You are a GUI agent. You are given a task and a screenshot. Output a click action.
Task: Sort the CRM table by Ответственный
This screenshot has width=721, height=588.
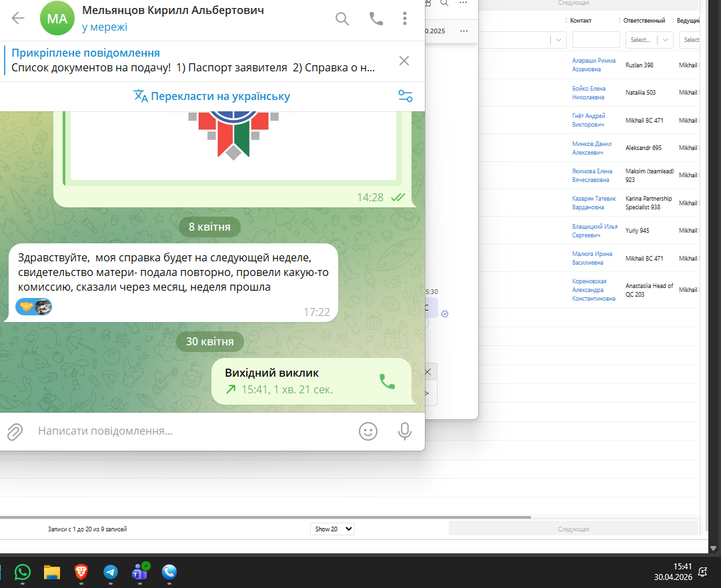click(x=644, y=21)
